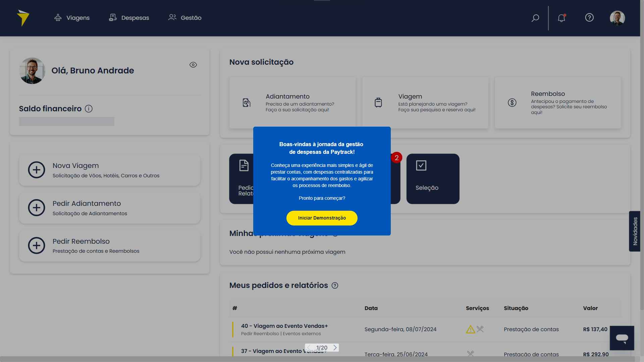Open Pedir Adiantamento shortcut title
The height and width of the screenshot is (362, 644).
tap(87, 203)
